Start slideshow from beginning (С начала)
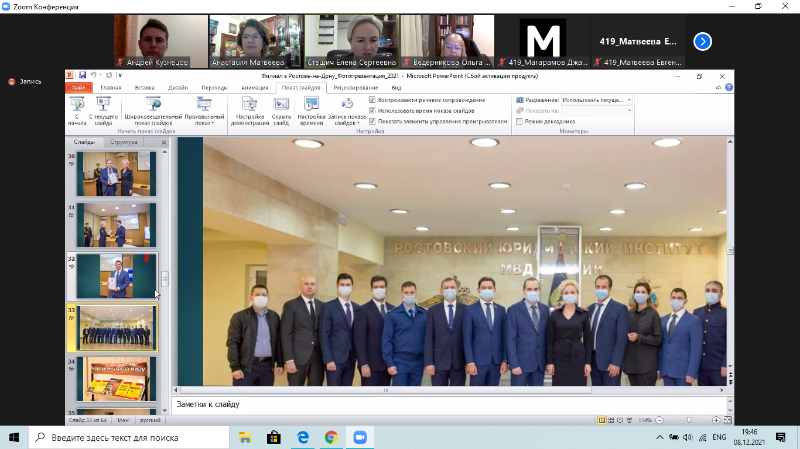 click(x=77, y=110)
